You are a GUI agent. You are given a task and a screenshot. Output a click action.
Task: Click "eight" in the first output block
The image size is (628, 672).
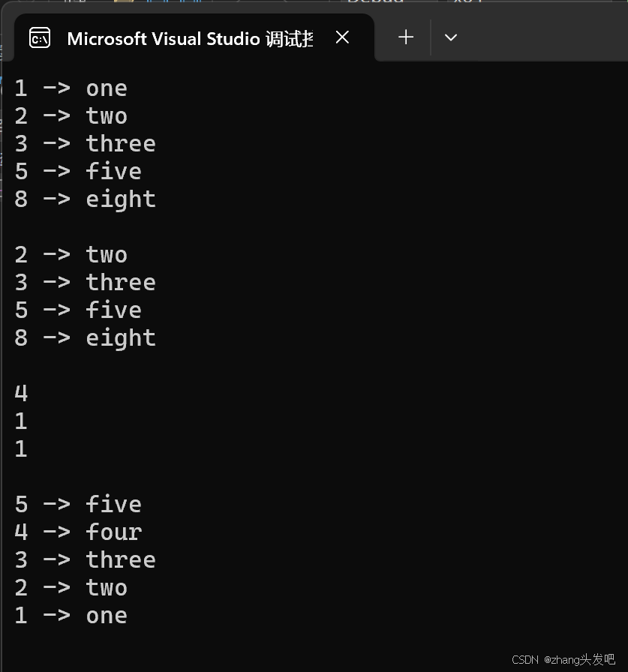[121, 199]
